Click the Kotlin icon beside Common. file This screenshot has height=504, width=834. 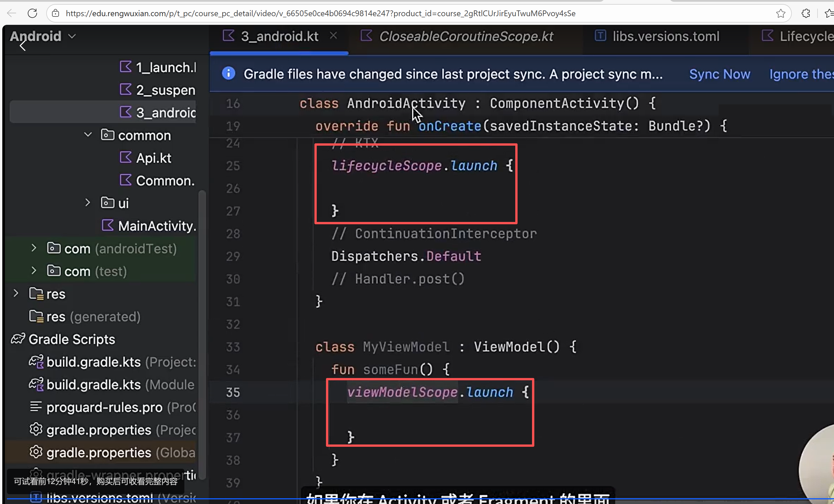tap(126, 180)
